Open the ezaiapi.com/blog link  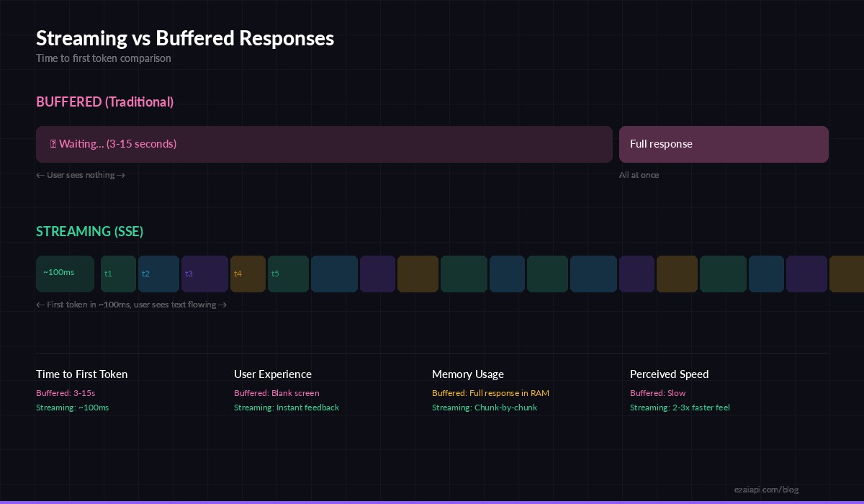coord(766,489)
